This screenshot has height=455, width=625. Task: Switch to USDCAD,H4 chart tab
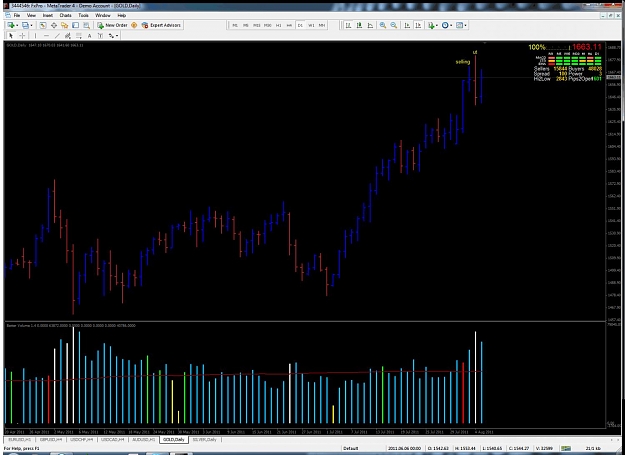pos(112,439)
